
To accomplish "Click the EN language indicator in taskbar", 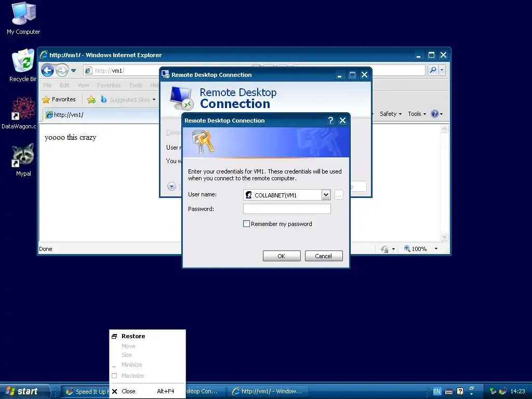I will tap(437, 391).
